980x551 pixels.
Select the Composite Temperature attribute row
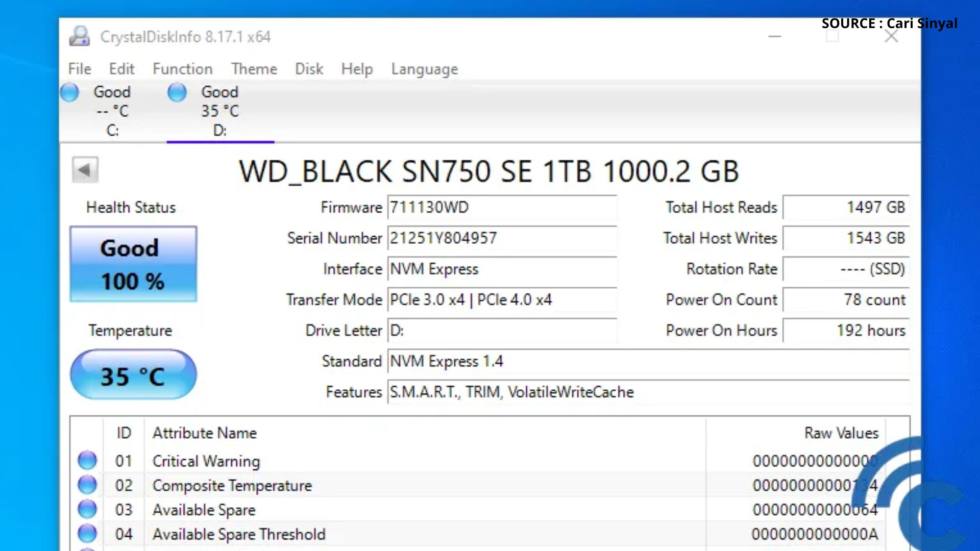coord(478,485)
